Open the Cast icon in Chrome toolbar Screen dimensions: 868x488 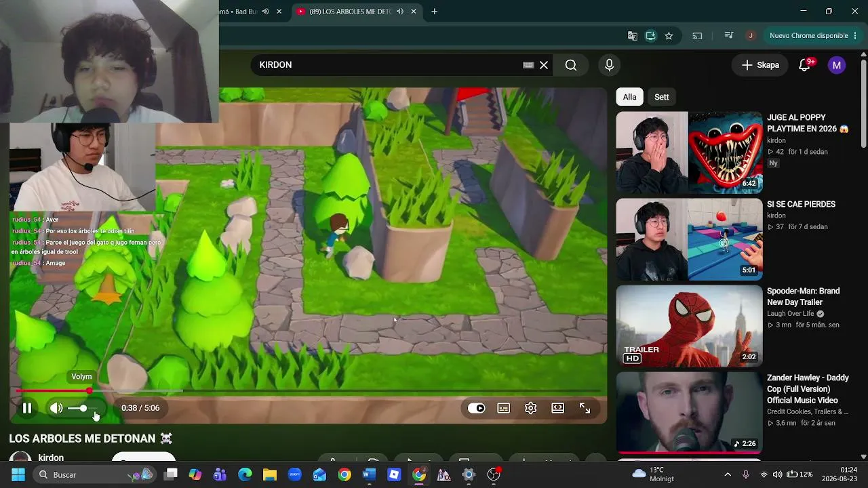[697, 36]
